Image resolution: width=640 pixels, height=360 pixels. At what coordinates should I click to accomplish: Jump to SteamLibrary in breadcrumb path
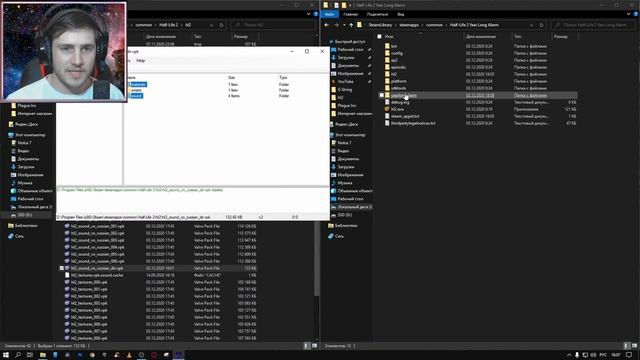[380, 25]
